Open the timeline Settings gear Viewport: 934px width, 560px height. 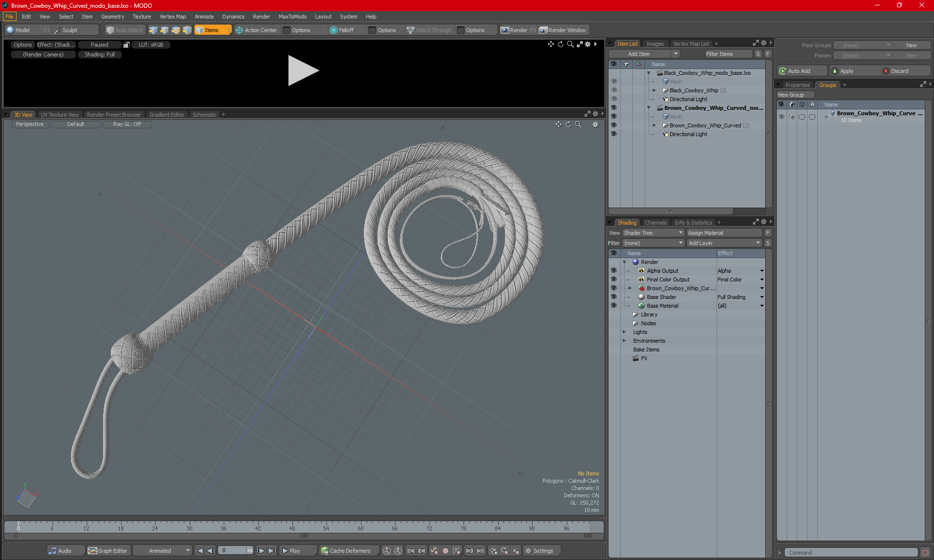528,551
